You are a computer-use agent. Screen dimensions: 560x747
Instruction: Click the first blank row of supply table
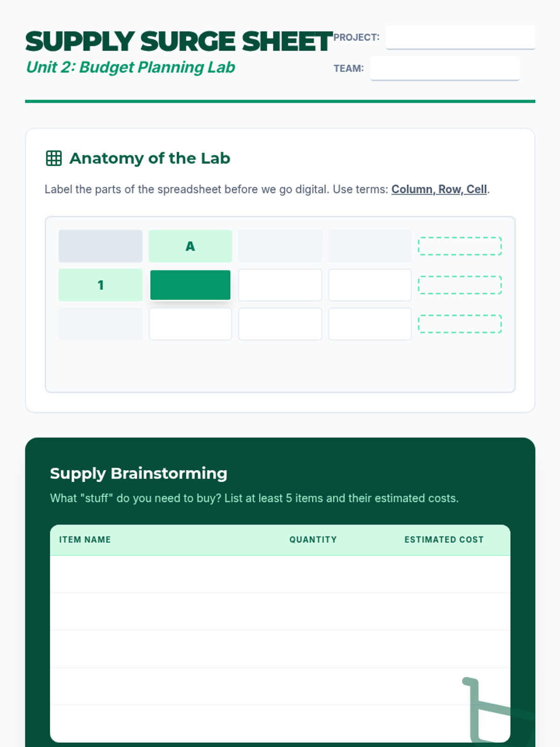click(x=280, y=574)
